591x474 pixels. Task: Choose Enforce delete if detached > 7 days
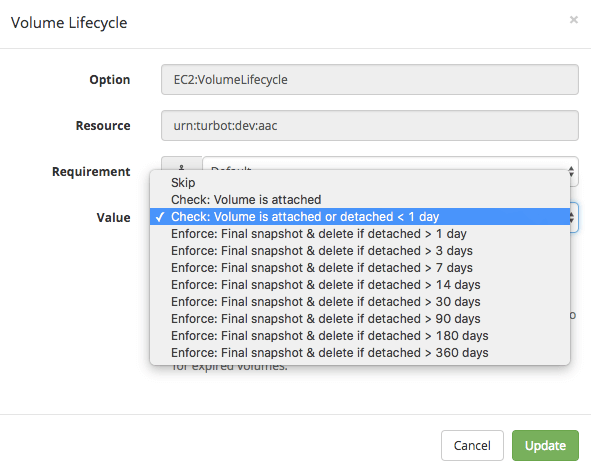[360, 268]
